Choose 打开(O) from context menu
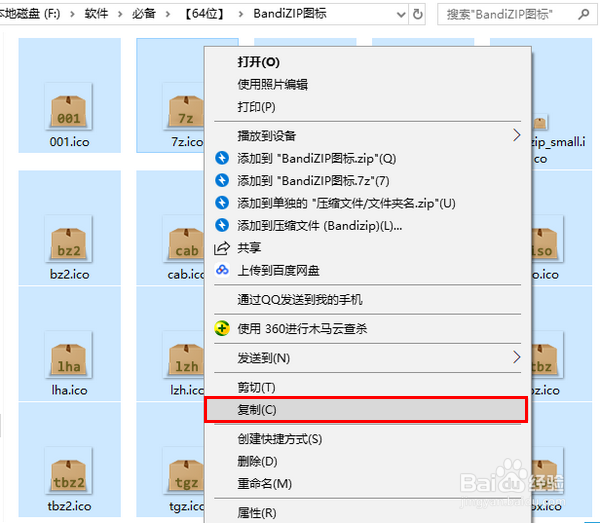Image resolution: width=600 pixels, height=523 pixels. pos(368,62)
